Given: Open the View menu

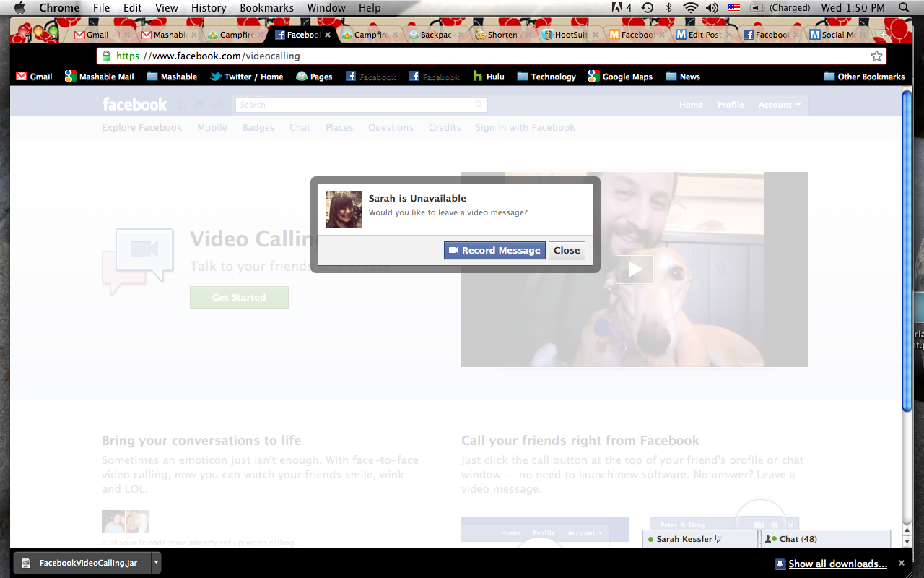Looking at the screenshot, I should pos(167,8).
